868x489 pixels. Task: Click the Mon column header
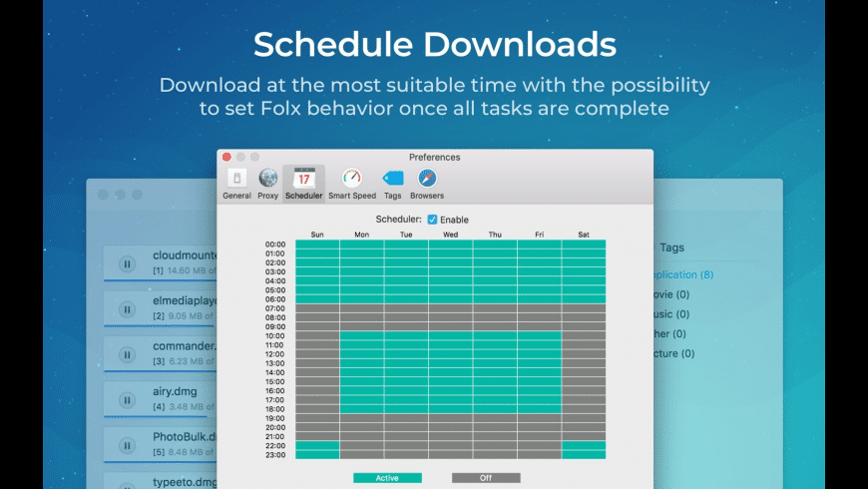pos(361,235)
